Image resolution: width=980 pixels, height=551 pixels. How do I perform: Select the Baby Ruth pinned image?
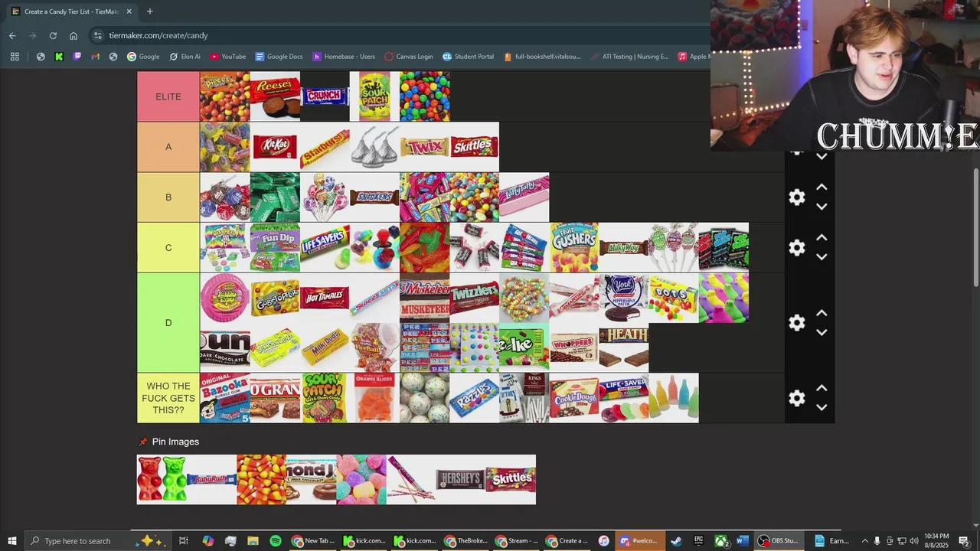tap(212, 480)
